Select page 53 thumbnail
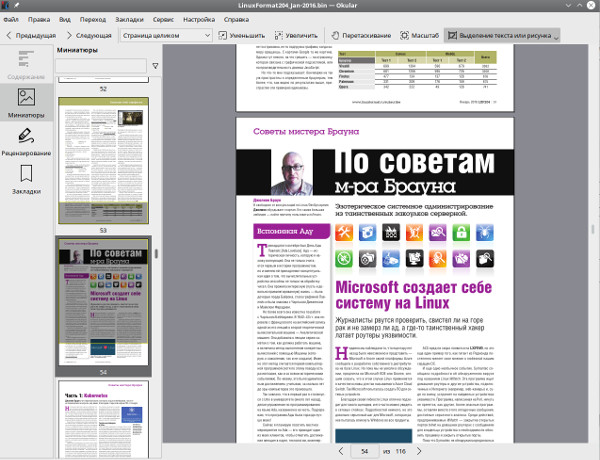Screen dimensions: 600x460 [x=103, y=160]
